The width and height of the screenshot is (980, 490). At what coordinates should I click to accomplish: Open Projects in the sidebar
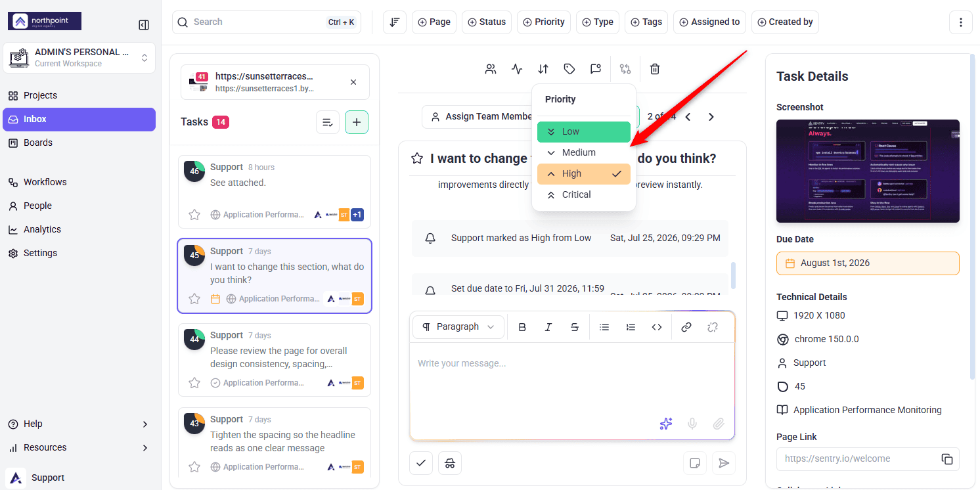click(79, 95)
